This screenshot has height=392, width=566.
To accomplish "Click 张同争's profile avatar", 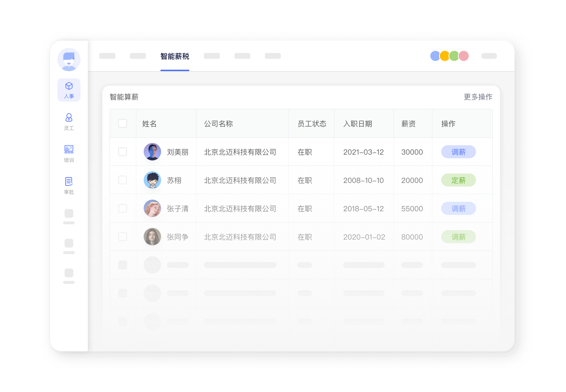I will pyautogui.click(x=152, y=237).
